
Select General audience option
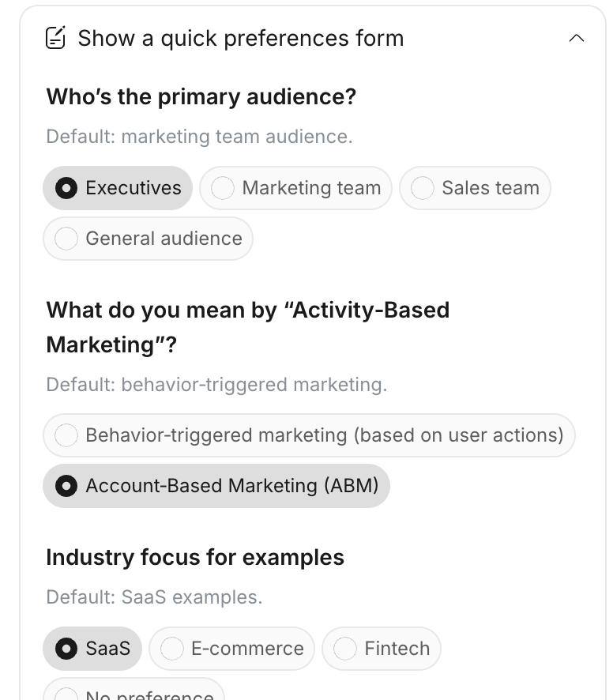click(148, 239)
